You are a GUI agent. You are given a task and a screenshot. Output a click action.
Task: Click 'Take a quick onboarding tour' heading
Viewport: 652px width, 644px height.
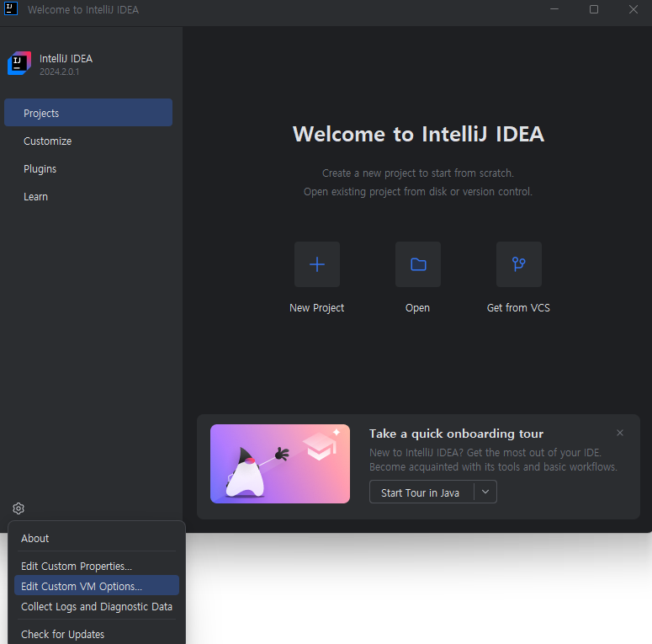coord(456,434)
